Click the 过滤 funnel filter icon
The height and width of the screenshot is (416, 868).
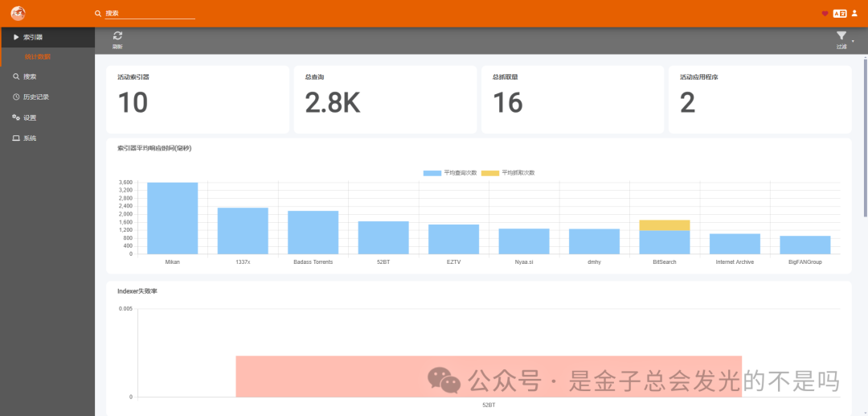tap(841, 36)
